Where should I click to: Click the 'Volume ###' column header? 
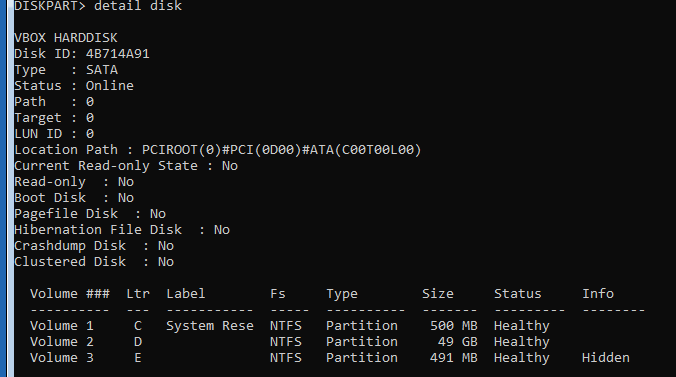[x=70, y=294]
